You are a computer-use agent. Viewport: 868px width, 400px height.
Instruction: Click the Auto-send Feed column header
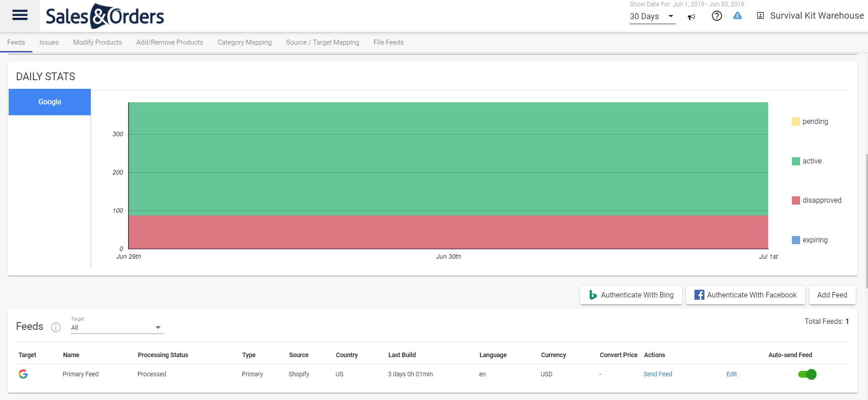[x=790, y=355]
